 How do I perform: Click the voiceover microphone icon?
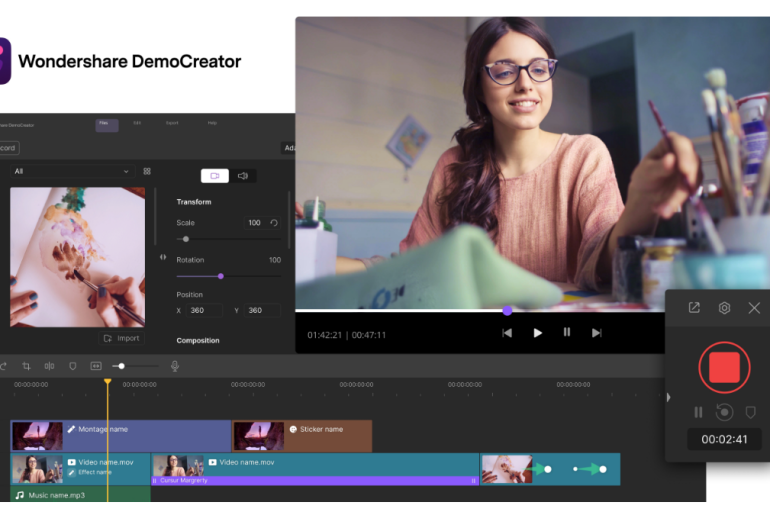pos(175,366)
